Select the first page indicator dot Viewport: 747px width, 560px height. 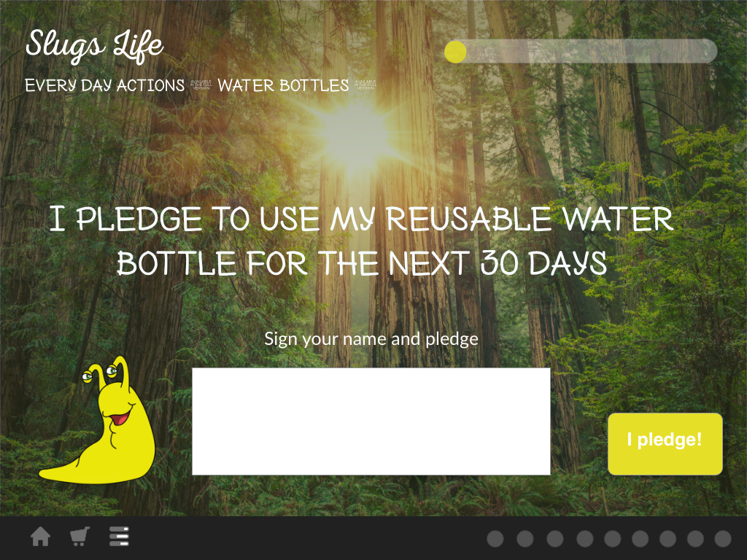(495, 539)
